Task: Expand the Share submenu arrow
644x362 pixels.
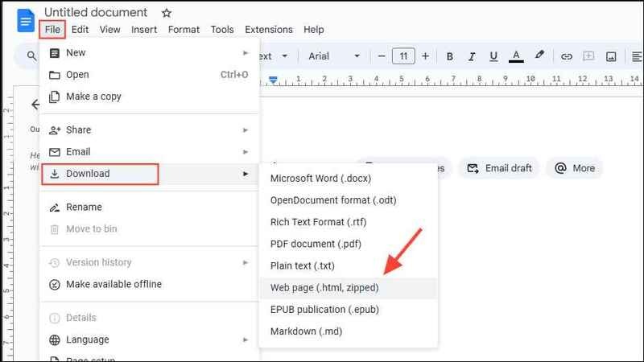Action: pyautogui.click(x=246, y=130)
